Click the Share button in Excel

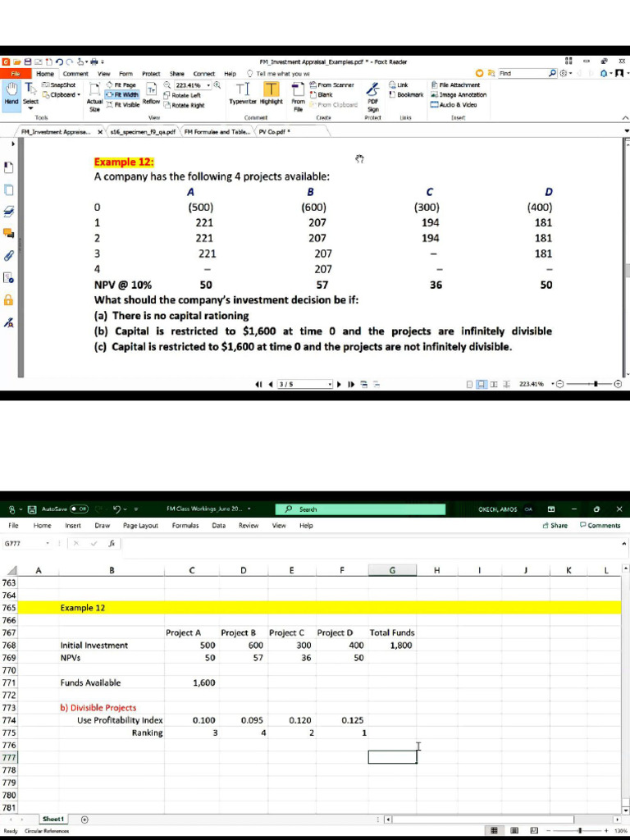coord(555,526)
